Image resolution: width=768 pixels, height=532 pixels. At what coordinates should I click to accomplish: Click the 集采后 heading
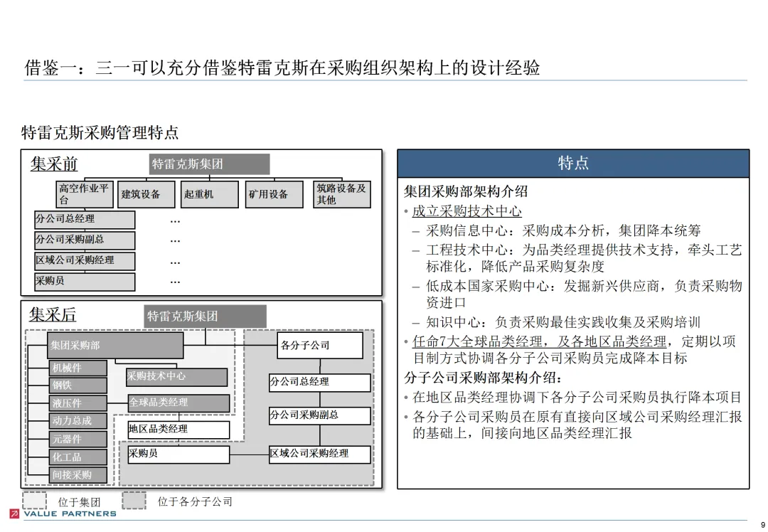(x=53, y=314)
